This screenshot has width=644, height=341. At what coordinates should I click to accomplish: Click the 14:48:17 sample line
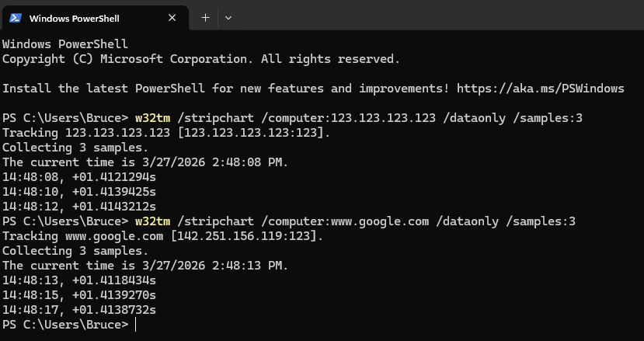point(79,310)
